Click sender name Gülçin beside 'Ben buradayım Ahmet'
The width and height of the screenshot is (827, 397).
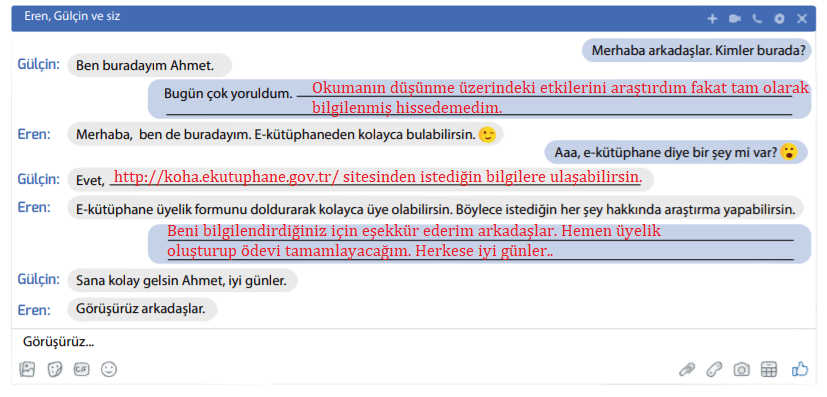click(39, 65)
